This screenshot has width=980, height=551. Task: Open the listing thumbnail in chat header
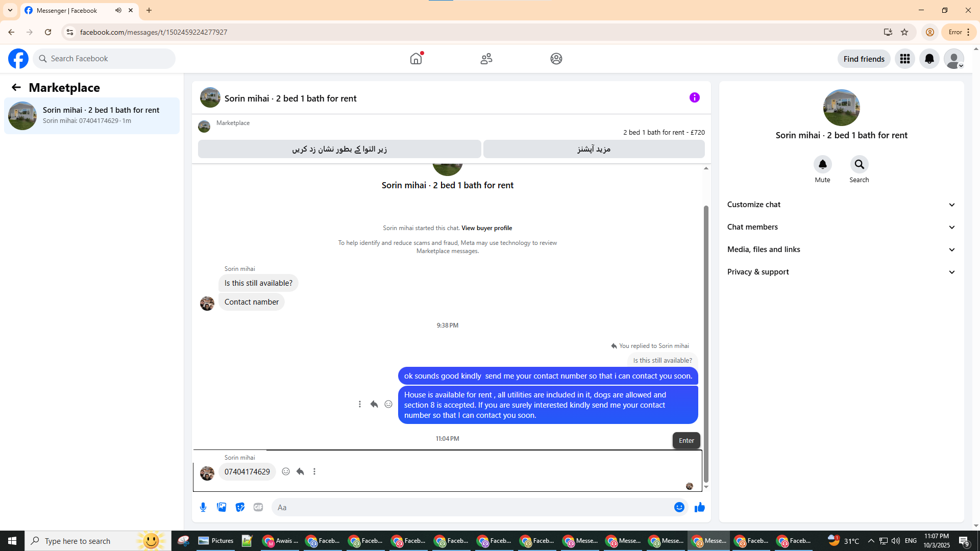tap(210, 97)
